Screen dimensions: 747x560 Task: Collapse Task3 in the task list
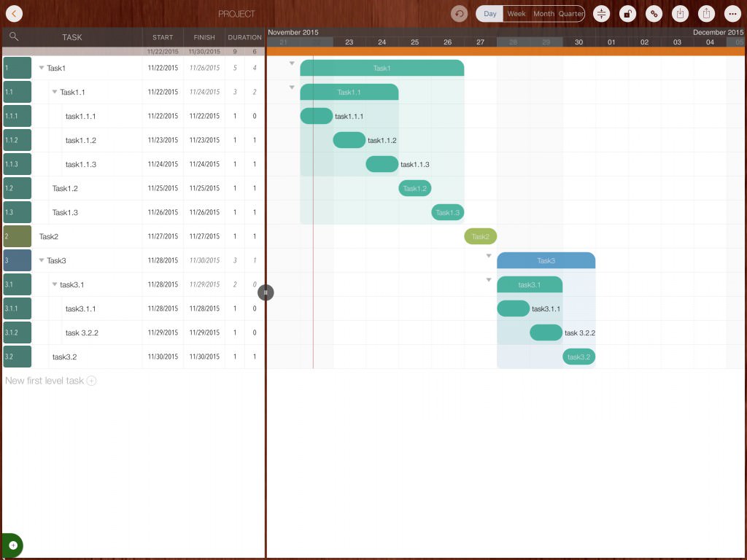pyautogui.click(x=42, y=260)
